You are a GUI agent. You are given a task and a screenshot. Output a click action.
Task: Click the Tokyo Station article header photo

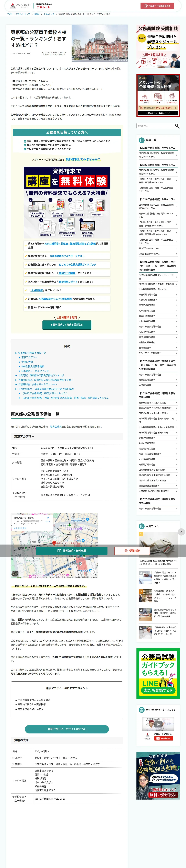100,43
